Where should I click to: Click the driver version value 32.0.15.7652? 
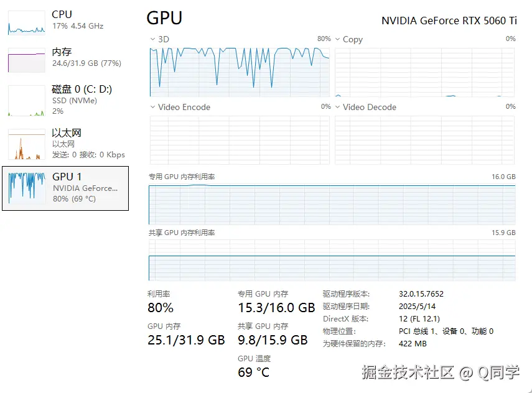click(421, 294)
